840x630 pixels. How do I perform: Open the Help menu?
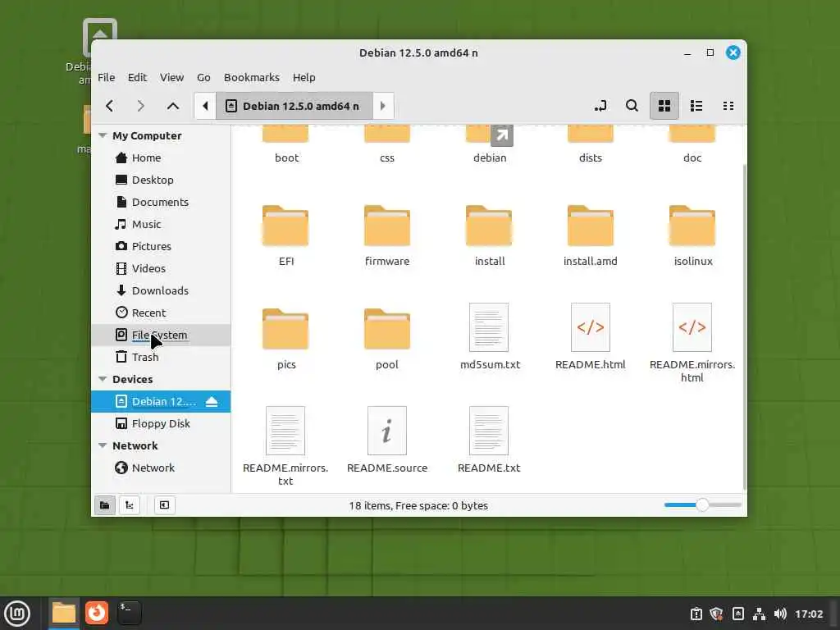tap(304, 77)
